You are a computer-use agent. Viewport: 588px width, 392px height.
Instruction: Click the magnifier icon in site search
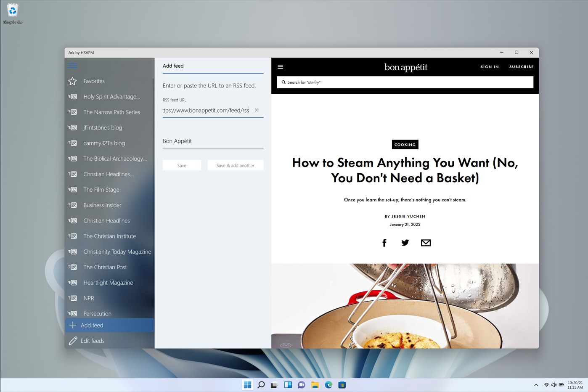[283, 82]
